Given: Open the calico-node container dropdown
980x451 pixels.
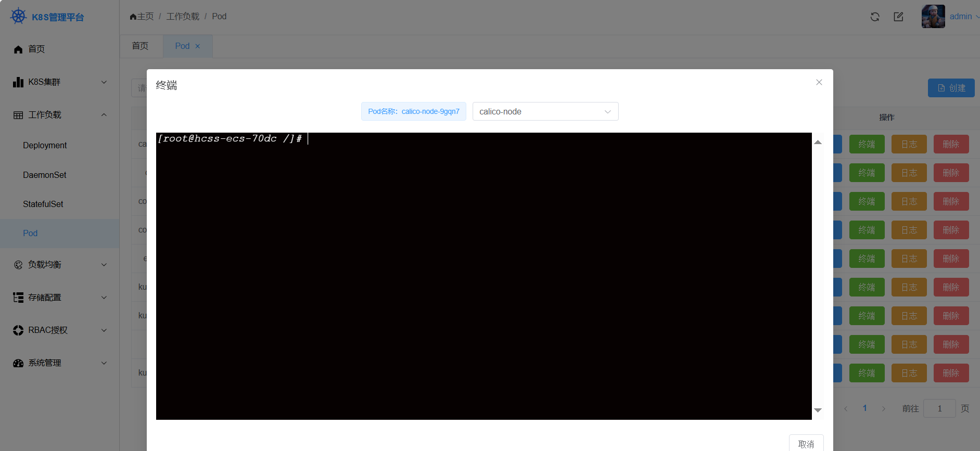Looking at the screenshot, I should tap(545, 111).
